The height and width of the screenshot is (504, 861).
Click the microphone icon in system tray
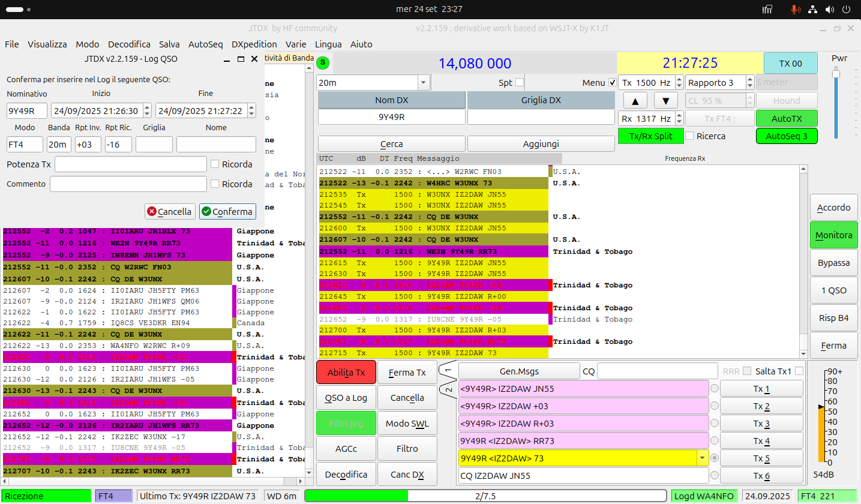(796, 9)
